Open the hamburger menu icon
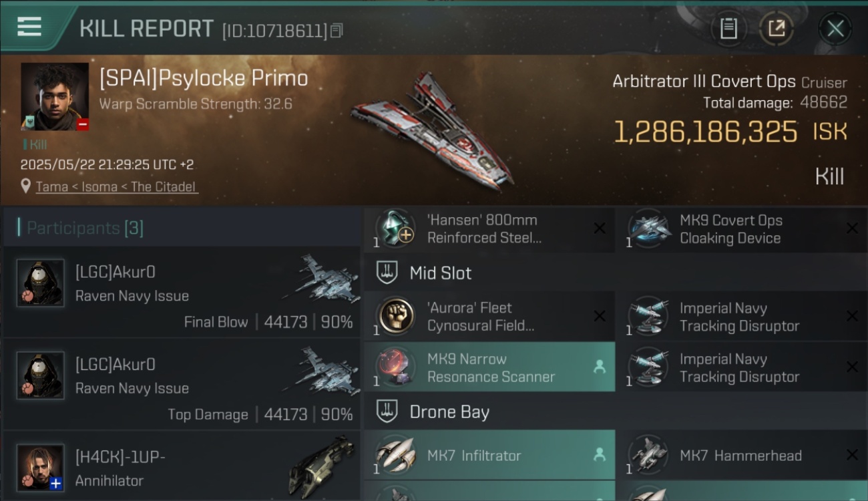 [29, 27]
